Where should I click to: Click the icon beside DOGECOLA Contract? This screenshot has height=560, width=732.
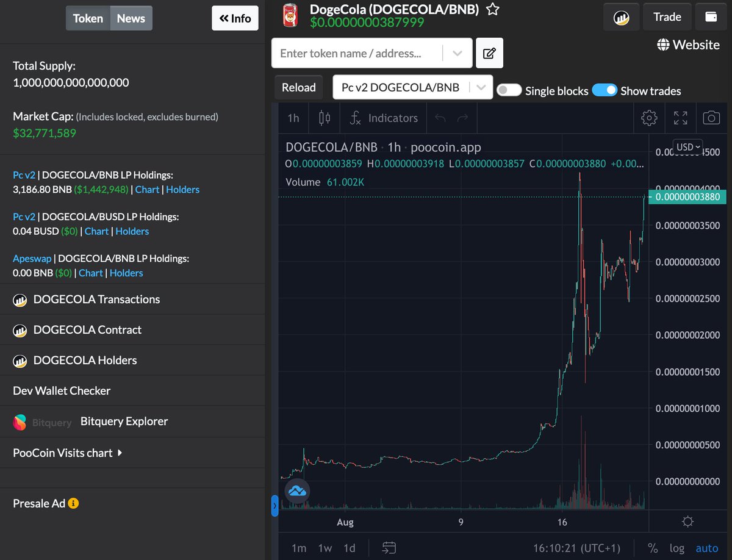pyautogui.click(x=20, y=330)
